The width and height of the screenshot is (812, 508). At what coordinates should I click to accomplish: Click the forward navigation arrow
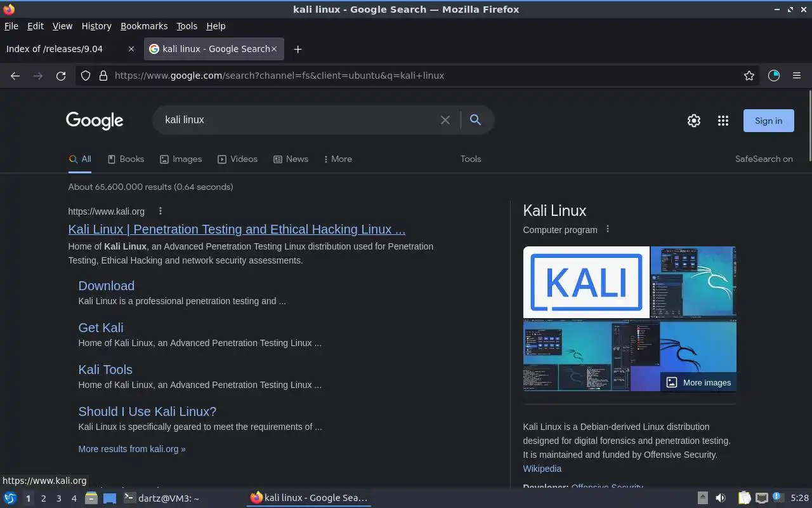pyautogui.click(x=38, y=76)
